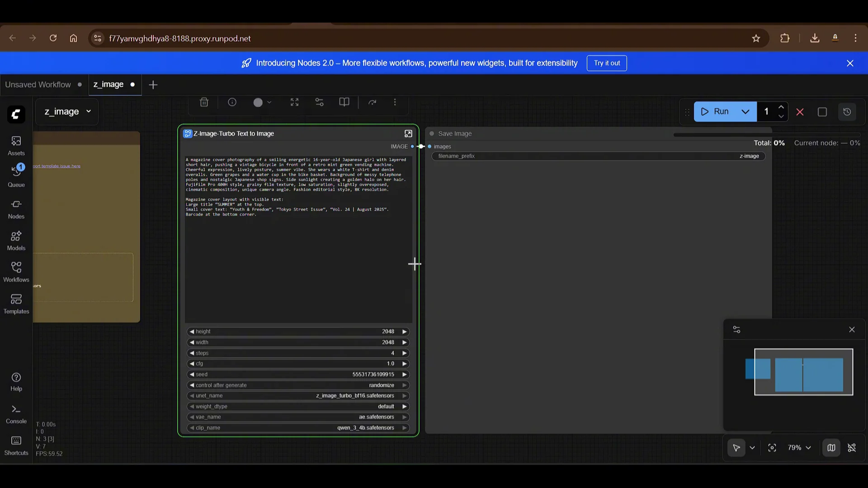868x488 pixels.
Task: Collapse the Z-Image-Turbo node via its dot
Action: coord(187,133)
